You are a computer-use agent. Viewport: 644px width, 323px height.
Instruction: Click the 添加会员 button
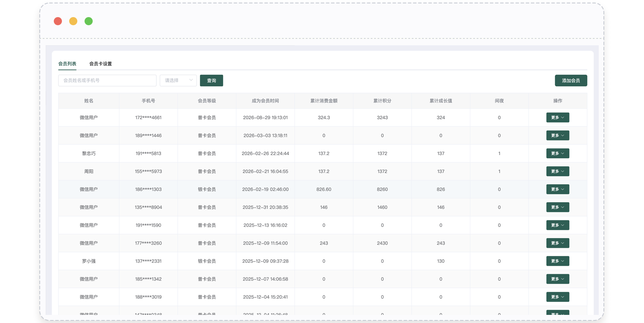[571, 80]
